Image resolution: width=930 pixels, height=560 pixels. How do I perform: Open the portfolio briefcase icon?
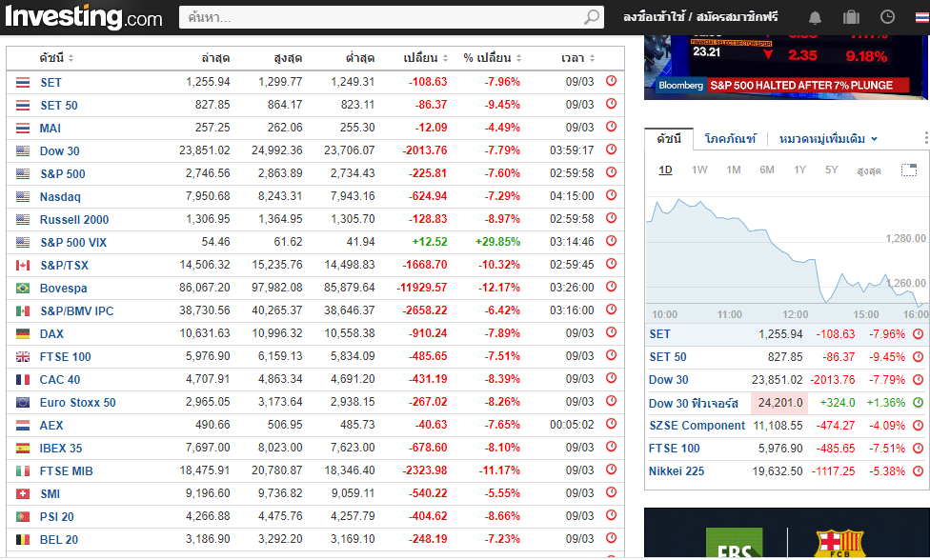tap(851, 17)
